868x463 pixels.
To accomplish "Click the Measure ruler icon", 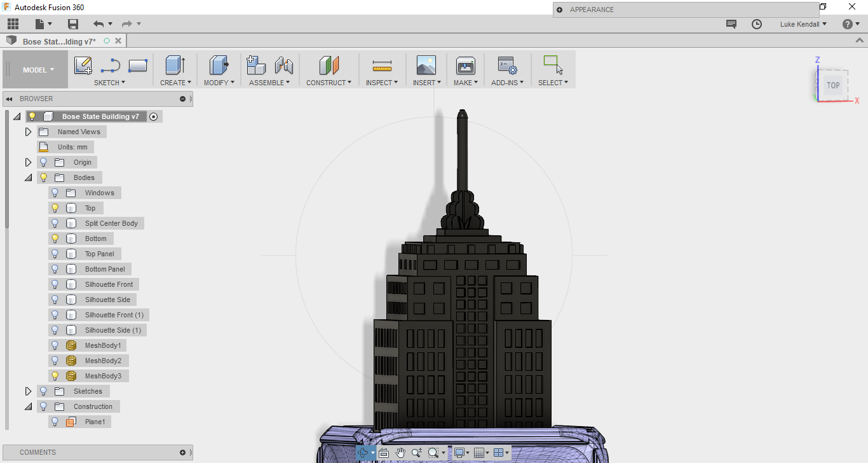I will pyautogui.click(x=382, y=65).
